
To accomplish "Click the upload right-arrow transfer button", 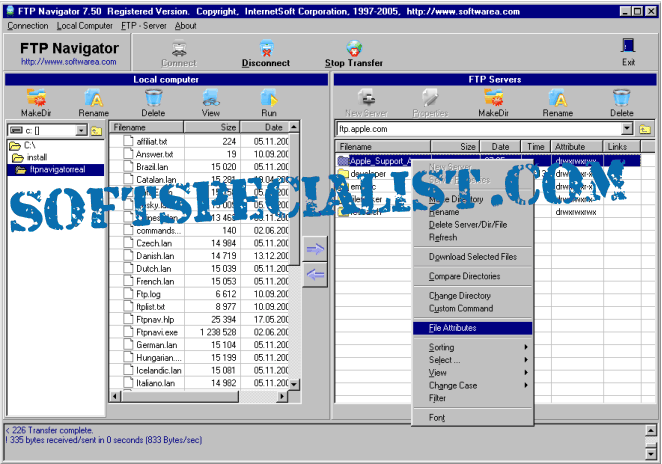I will pos(315,249).
